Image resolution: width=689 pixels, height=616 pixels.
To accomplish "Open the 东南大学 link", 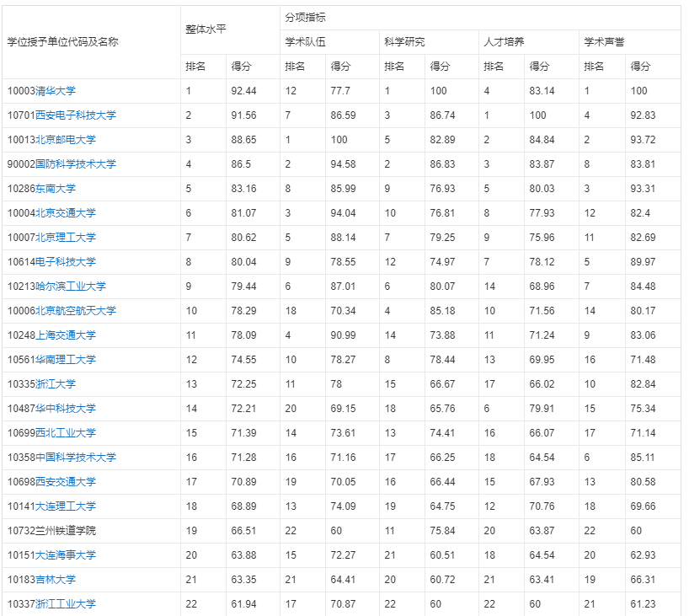I will [x=56, y=189].
